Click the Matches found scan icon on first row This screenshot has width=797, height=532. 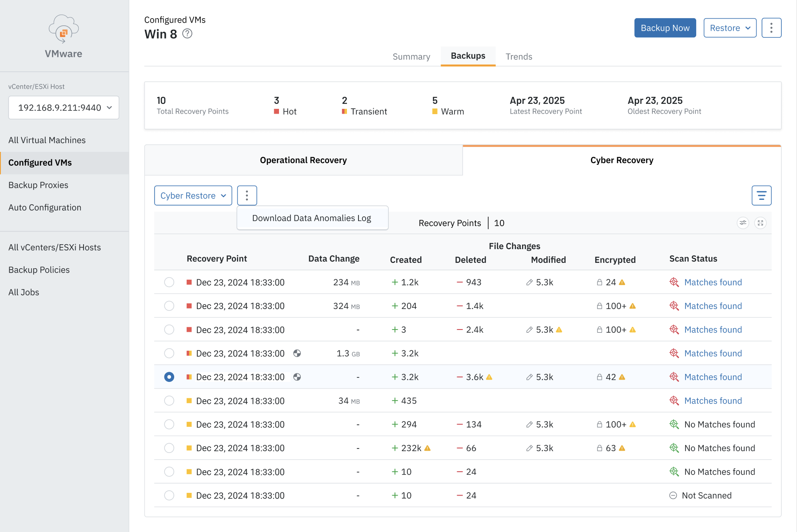tap(674, 282)
